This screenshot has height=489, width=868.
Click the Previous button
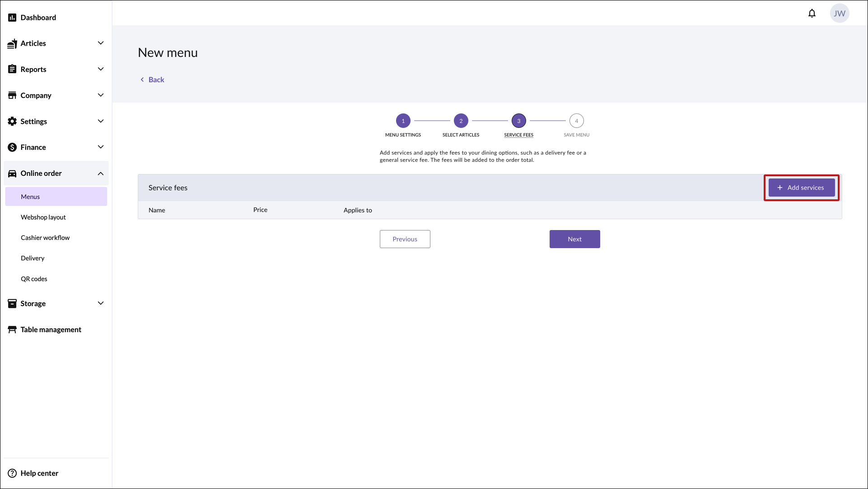click(x=405, y=239)
